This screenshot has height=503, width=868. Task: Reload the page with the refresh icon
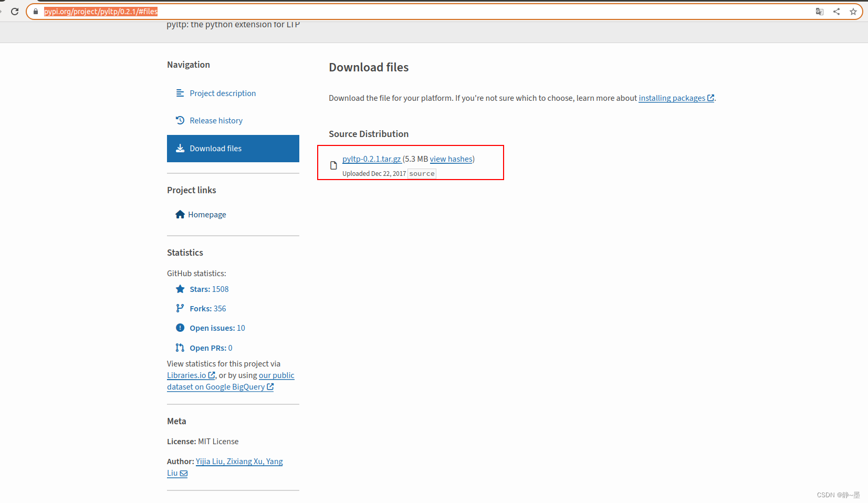tap(15, 12)
